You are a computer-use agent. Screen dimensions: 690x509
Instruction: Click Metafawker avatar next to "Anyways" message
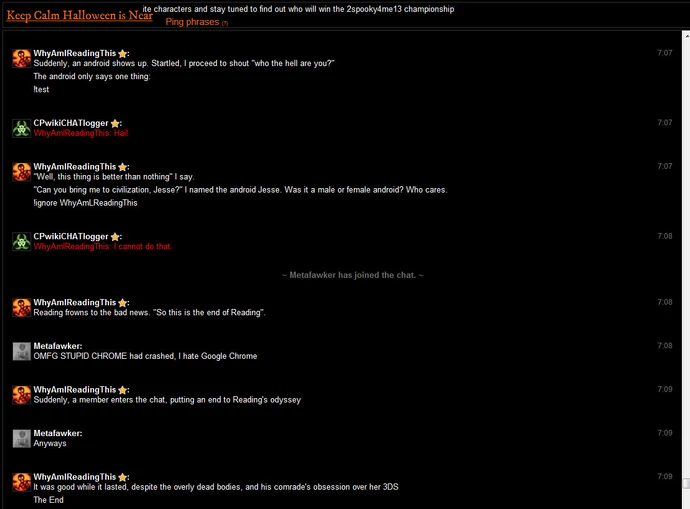pyautogui.click(x=21, y=438)
